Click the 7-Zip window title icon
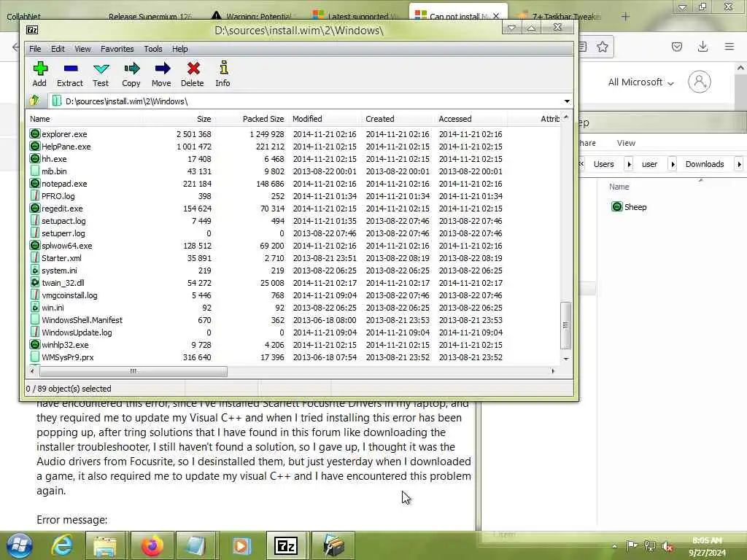 click(32, 30)
